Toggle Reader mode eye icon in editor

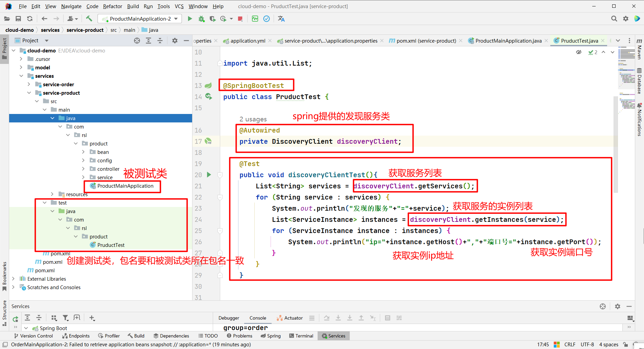tap(579, 52)
